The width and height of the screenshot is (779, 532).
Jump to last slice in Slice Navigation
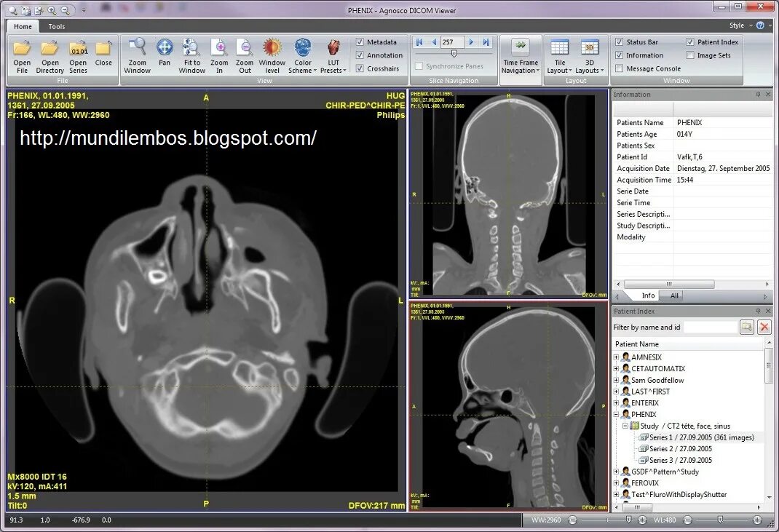486,42
